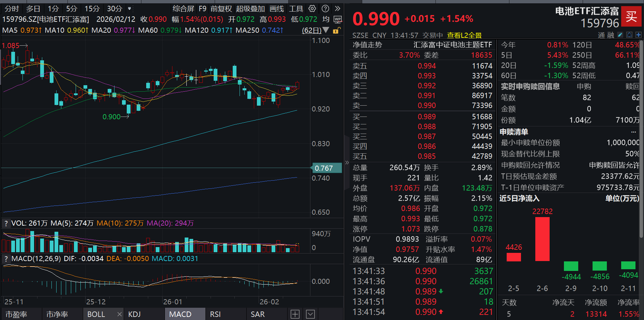644x320 pixels.
Task: Click the WP icon below the toolbar
Action: click(x=338, y=20)
